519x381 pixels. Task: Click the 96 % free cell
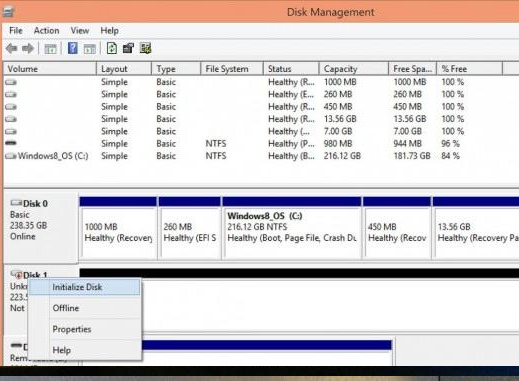pyautogui.click(x=450, y=144)
